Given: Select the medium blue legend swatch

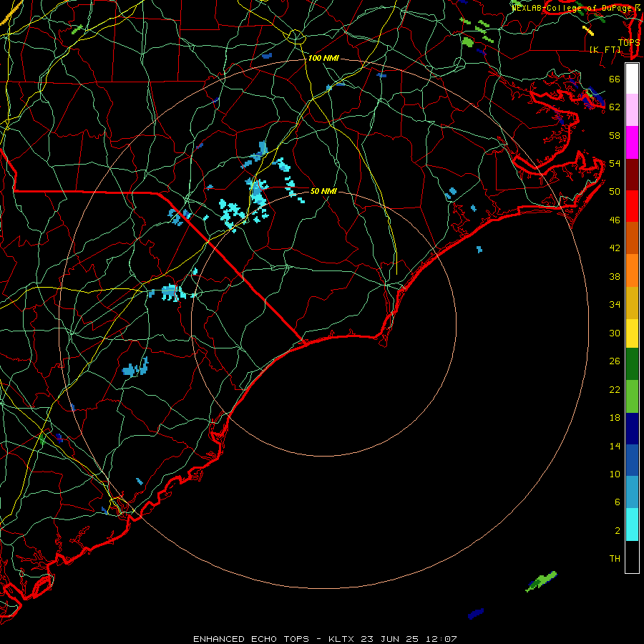Looking at the screenshot, I should point(632,460).
